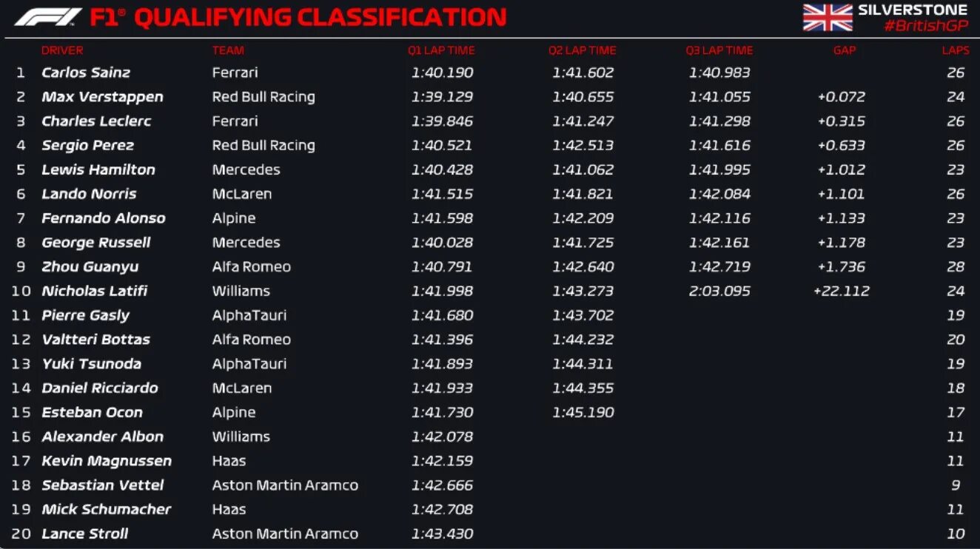Click the F1 logo in header

click(x=48, y=17)
